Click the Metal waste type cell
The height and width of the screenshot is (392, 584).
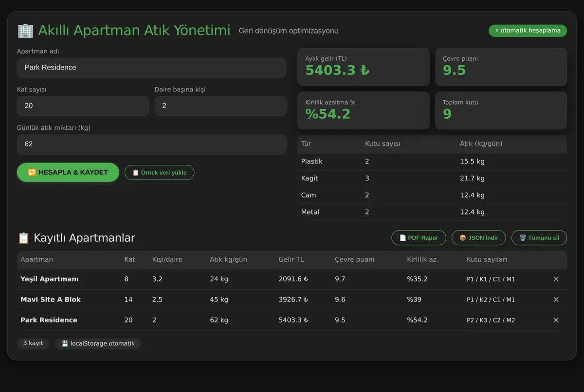coord(310,212)
